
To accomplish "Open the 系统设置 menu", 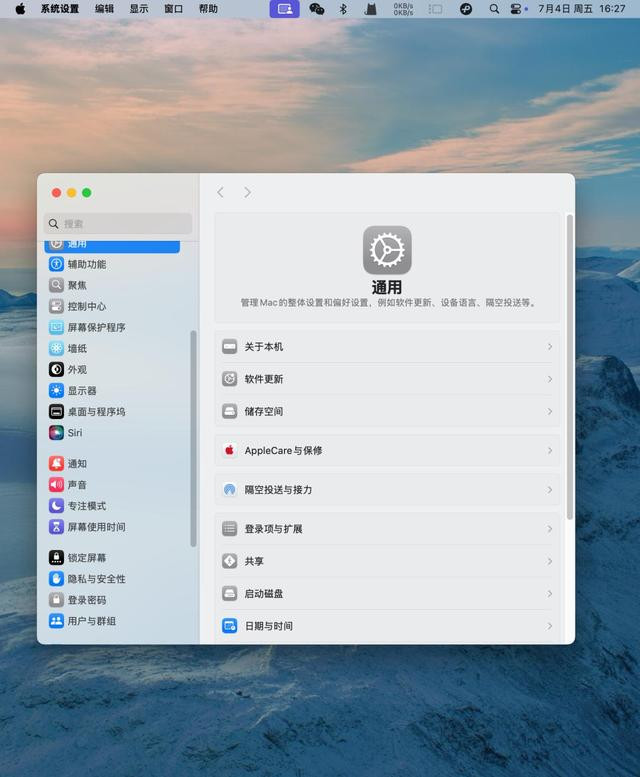I will pyautogui.click(x=59, y=9).
